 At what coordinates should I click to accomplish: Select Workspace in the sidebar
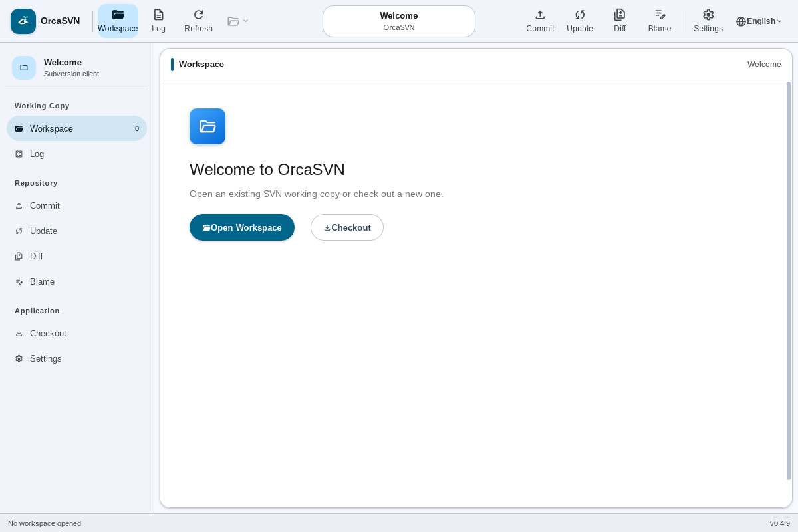coord(76,128)
